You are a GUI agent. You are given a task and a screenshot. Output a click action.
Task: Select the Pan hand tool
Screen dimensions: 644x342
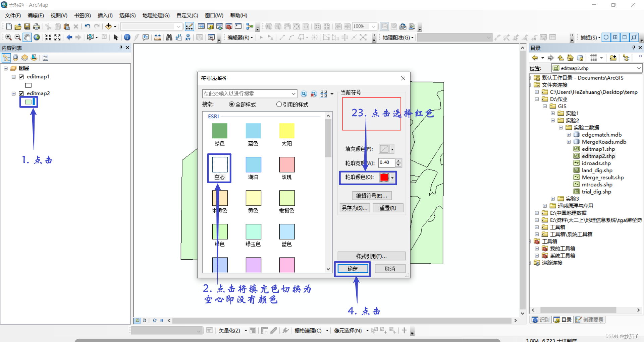tap(27, 37)
